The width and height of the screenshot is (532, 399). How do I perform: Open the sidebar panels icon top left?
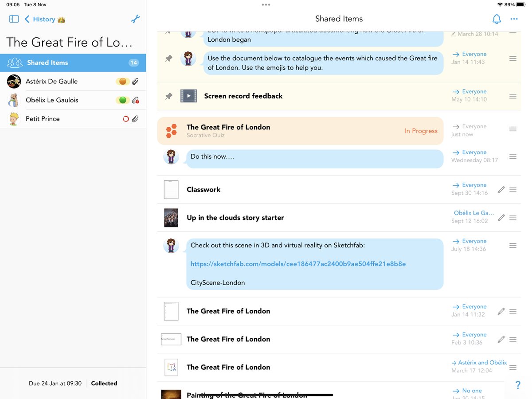(14, 19)
